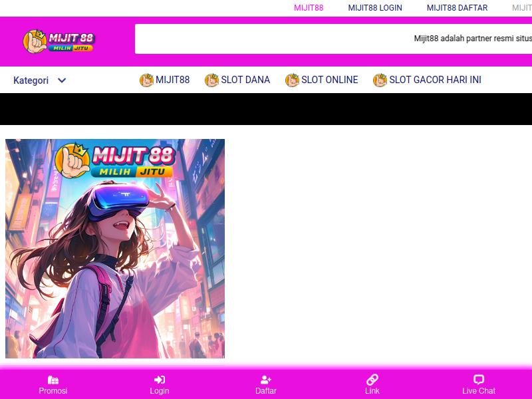Screen dimensions: 532x399
Task: Expand the Kategori dropdown chevron
Action: [x=62, y=80]
